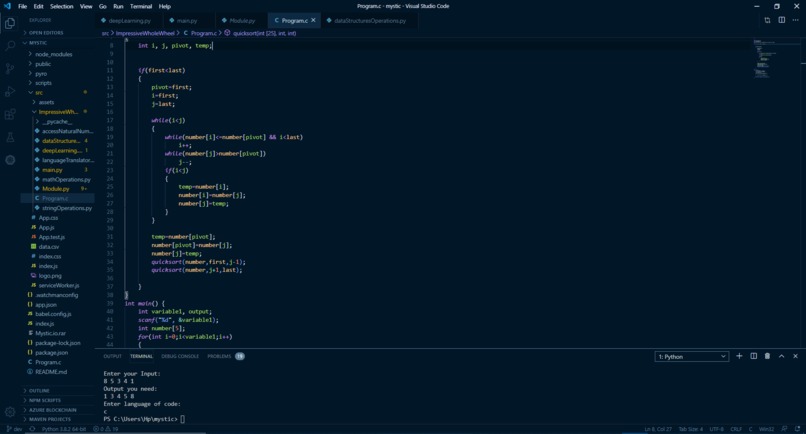Screen dimensions: 806x434
Task: Switch to the main.py tab
Action: pyautogui.click(x=187, y=21)
